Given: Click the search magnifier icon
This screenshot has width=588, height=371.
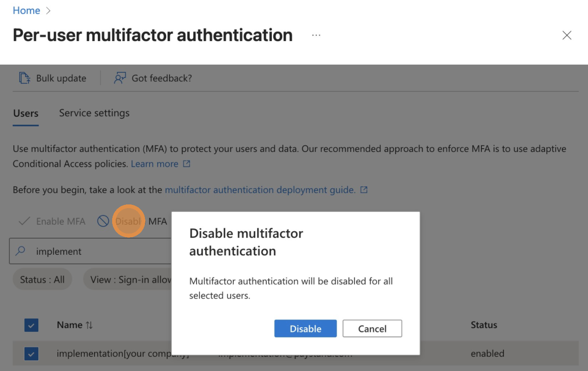Looking at the screenshot, I should coord(20,251).
